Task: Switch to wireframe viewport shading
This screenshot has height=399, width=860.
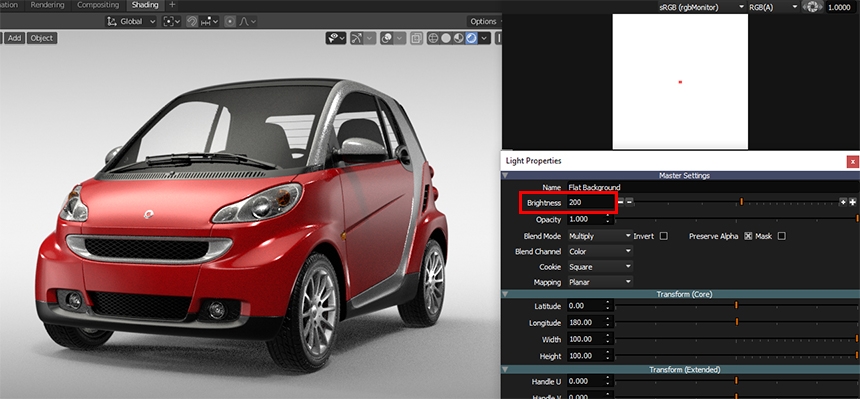Action: tap(433, 38)
